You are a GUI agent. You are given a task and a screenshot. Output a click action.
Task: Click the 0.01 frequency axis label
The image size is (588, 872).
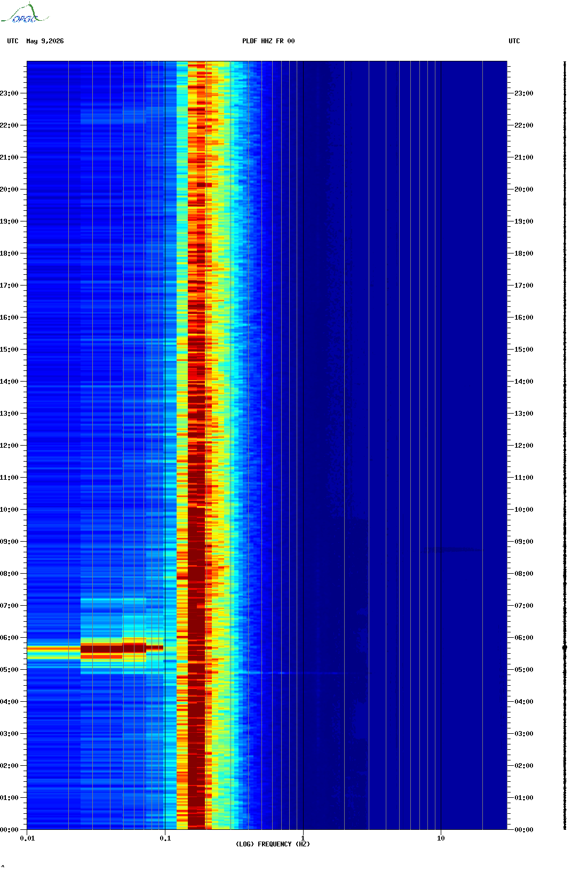tap(27, 838)
